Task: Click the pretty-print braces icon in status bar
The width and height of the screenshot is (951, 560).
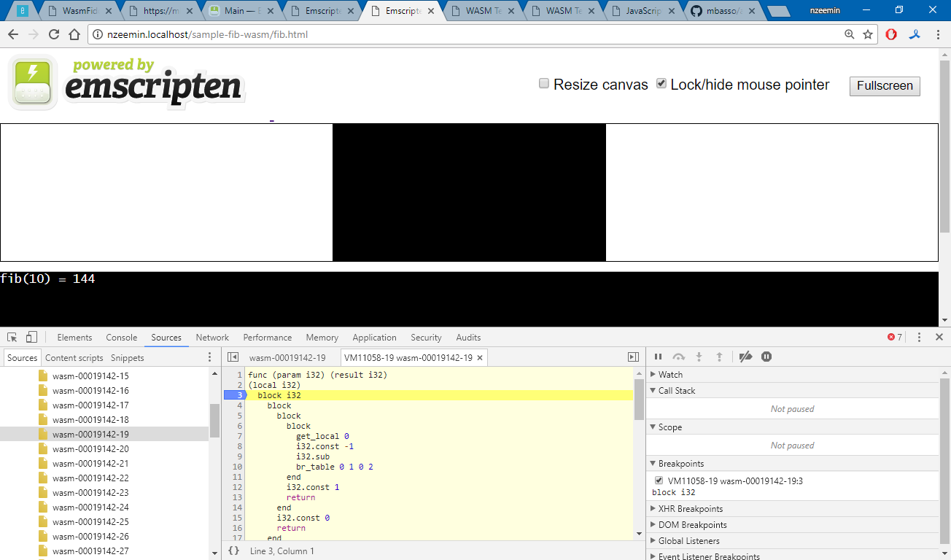Action: point(233,551)
